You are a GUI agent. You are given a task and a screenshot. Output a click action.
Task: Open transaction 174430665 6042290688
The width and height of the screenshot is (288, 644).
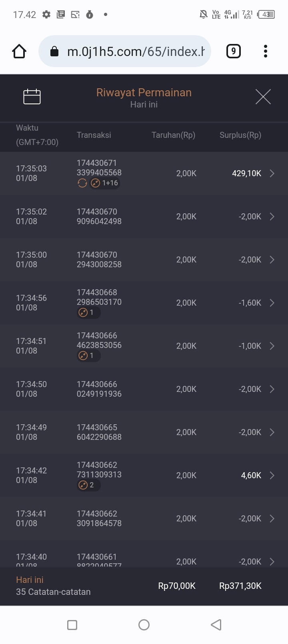99,432
